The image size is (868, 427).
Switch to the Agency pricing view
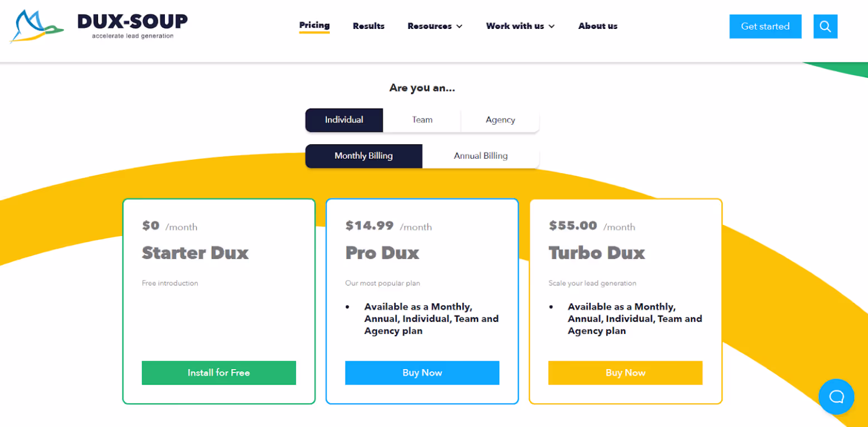[x=500, y=120]
